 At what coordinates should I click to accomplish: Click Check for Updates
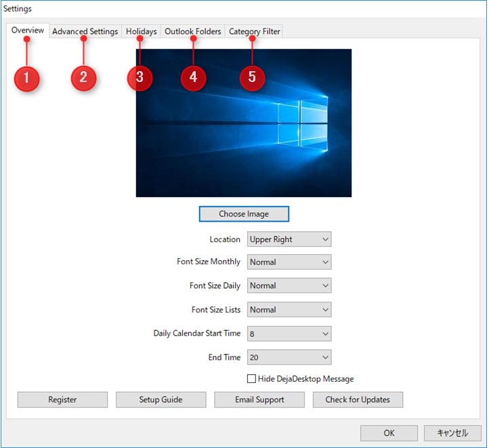(x=358, y=400)
